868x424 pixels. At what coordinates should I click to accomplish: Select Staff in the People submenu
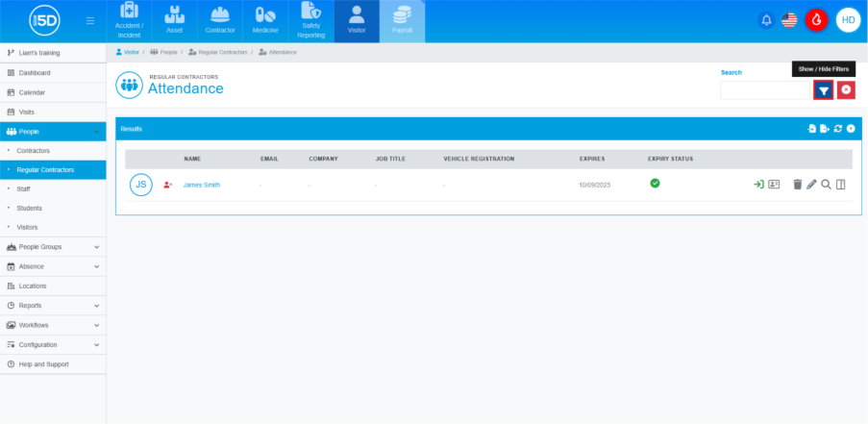pos(24,189)
